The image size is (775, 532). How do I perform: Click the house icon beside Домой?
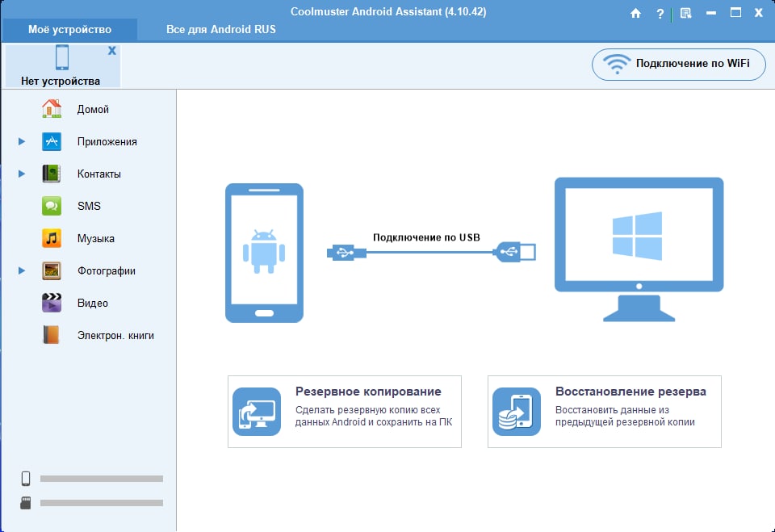(x=52, y=109)
